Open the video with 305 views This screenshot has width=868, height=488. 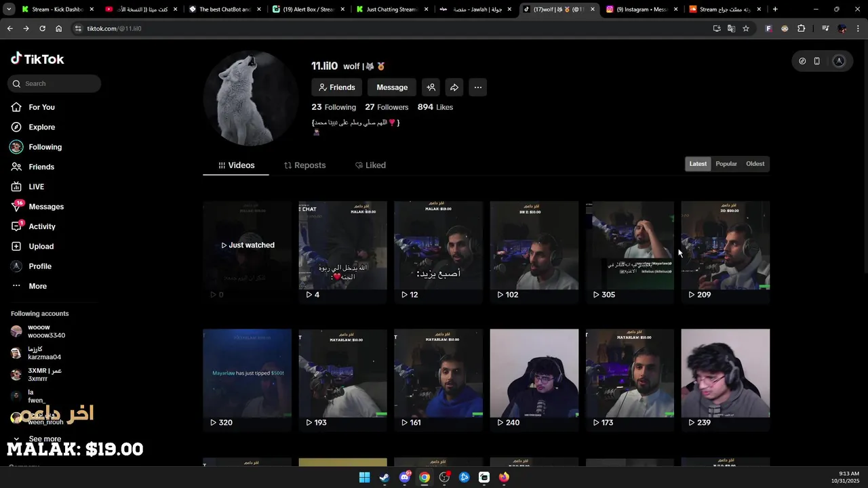tap(630, 252)
